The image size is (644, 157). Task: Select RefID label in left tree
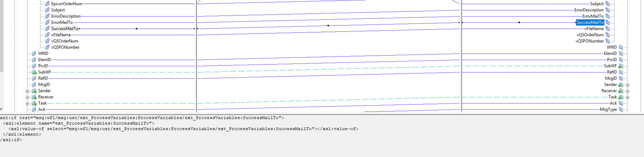pyautogui.click(x=43, y=78)
